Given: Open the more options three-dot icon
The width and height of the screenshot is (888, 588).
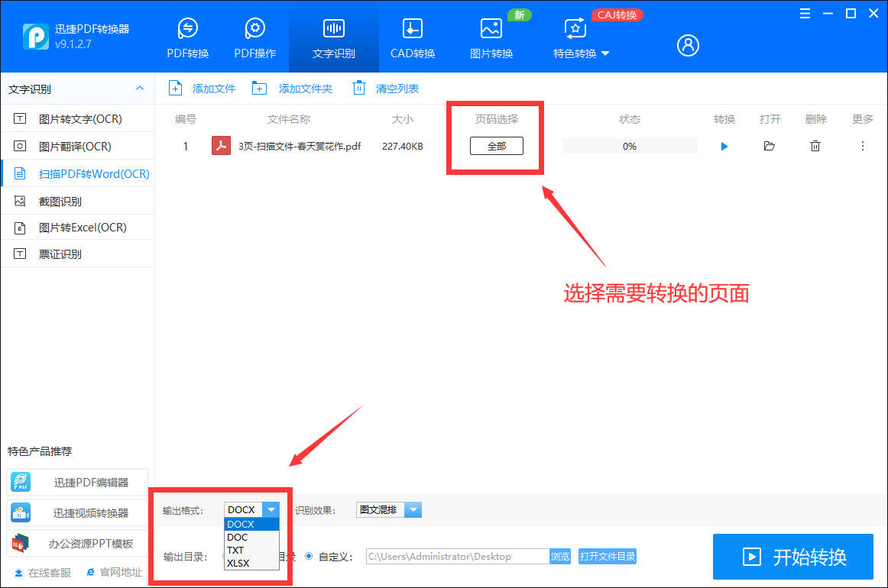Looking at the screenshot, I should (863, 146).
